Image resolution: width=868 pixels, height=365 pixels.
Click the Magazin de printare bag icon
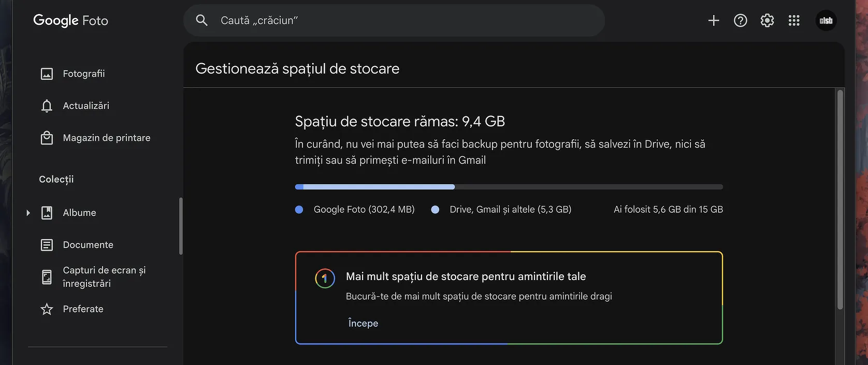coord(47,138)
